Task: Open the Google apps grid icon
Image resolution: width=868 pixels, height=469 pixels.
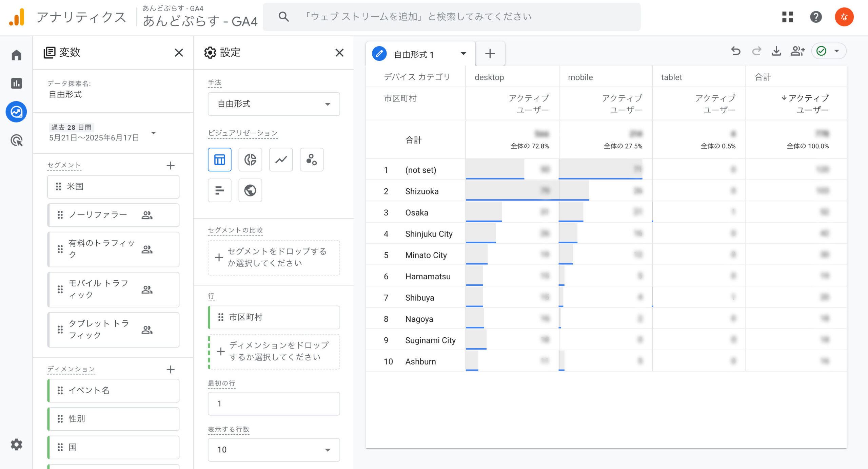Action: 788,17
